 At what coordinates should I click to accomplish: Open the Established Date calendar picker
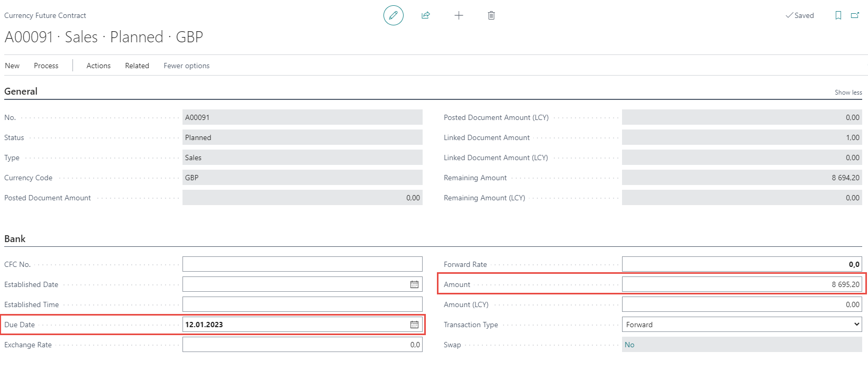(414, 284)
